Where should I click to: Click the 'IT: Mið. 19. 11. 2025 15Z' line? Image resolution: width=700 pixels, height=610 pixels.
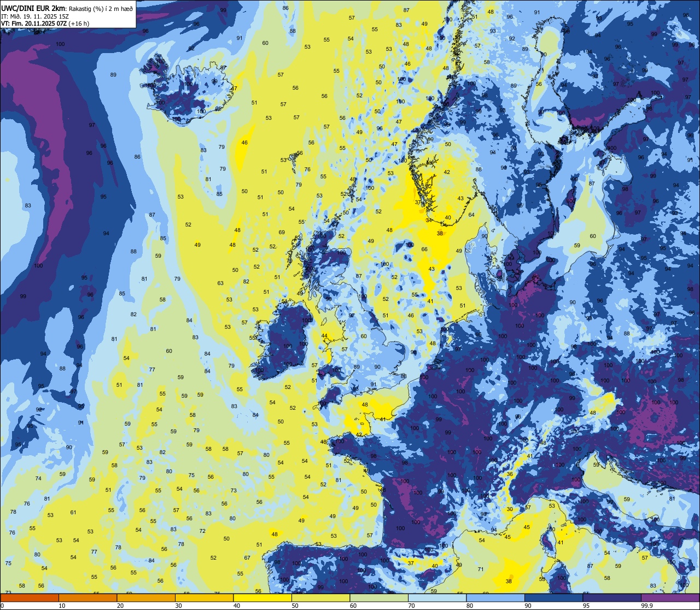[x=35, y=16]
